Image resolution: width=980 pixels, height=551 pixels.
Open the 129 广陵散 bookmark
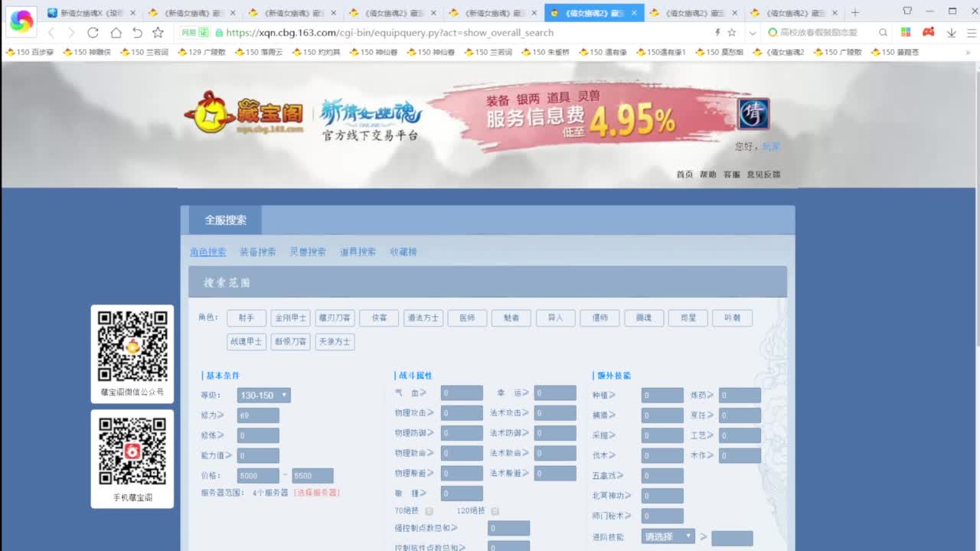(202, 52)
